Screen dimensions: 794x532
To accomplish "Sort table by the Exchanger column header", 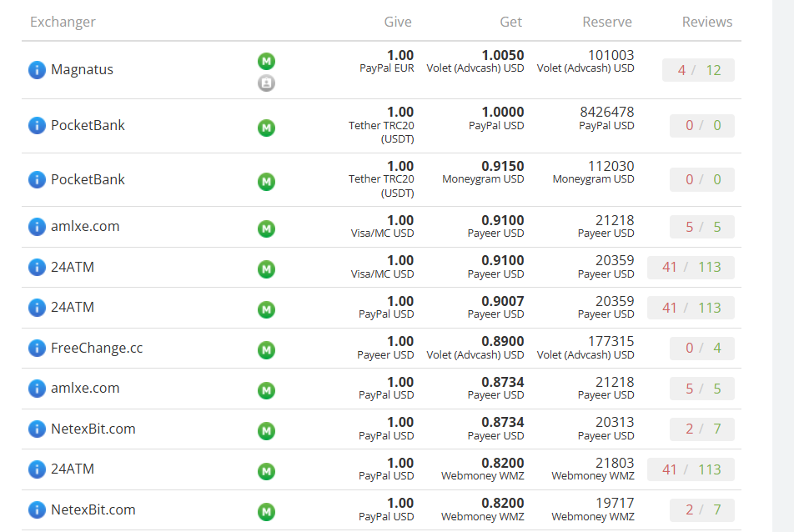I will 63,23.
